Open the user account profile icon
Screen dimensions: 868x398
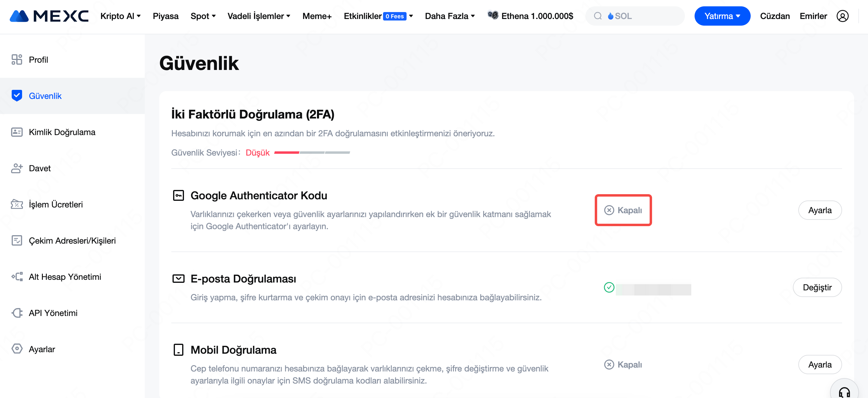tap(842, 16)
